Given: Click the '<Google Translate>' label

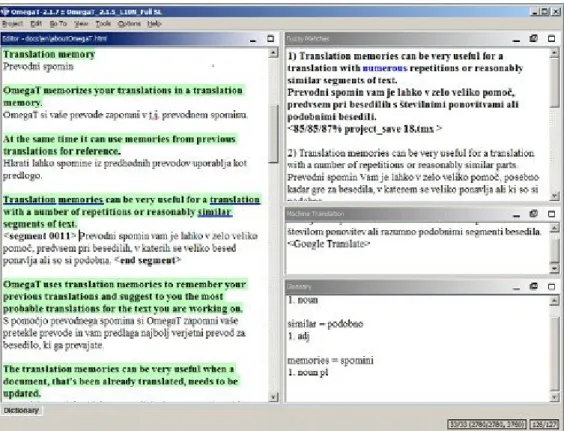Looking at the screenshot, I should 329,244.
